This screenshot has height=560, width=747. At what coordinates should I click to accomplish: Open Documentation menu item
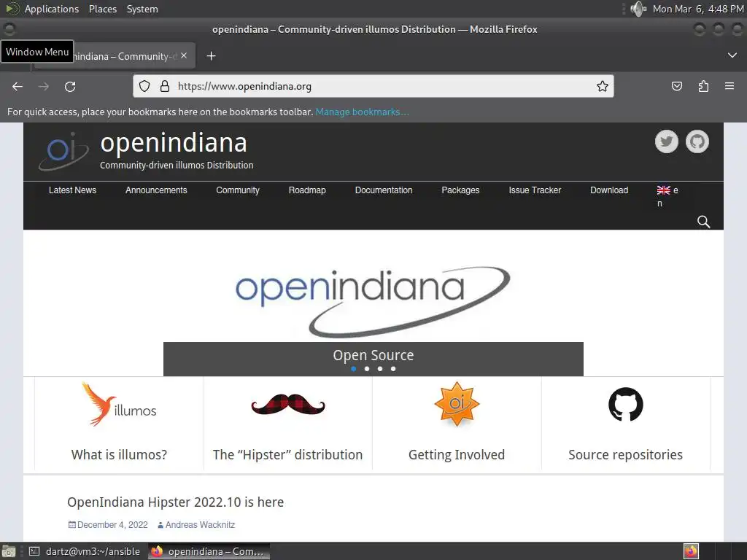coord(384,190)
